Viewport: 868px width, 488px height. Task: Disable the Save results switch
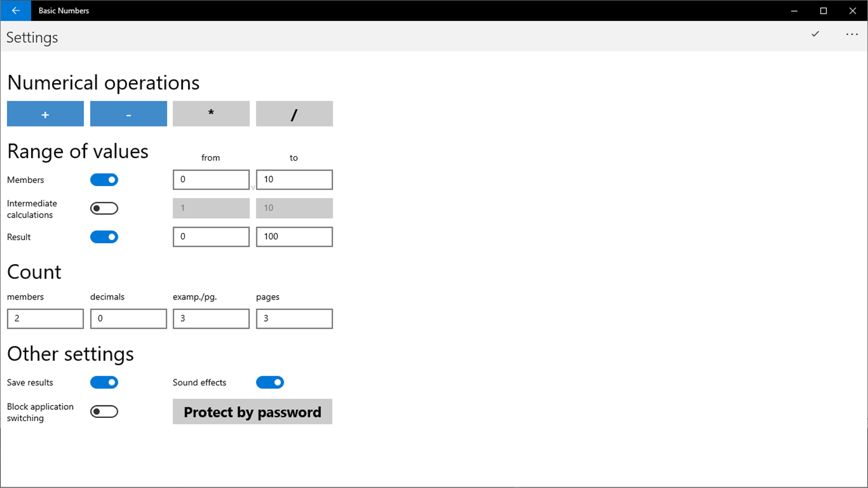tap(104, 383)
